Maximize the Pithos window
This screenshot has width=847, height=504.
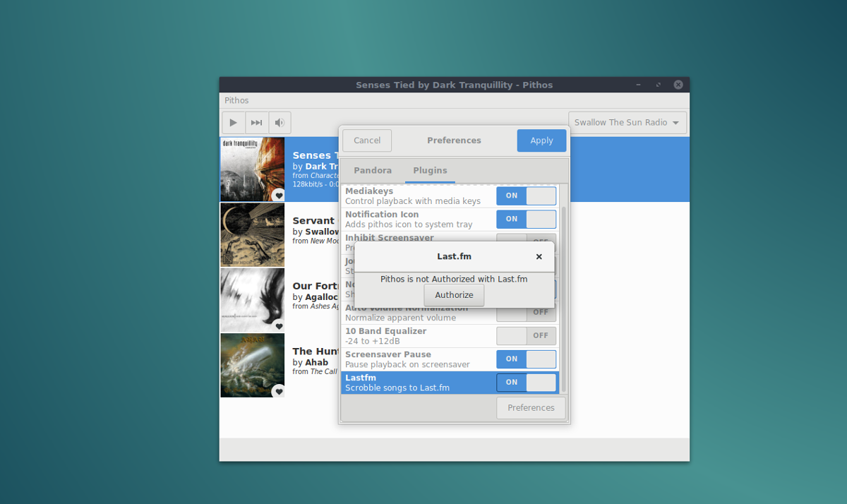[659, 85]
